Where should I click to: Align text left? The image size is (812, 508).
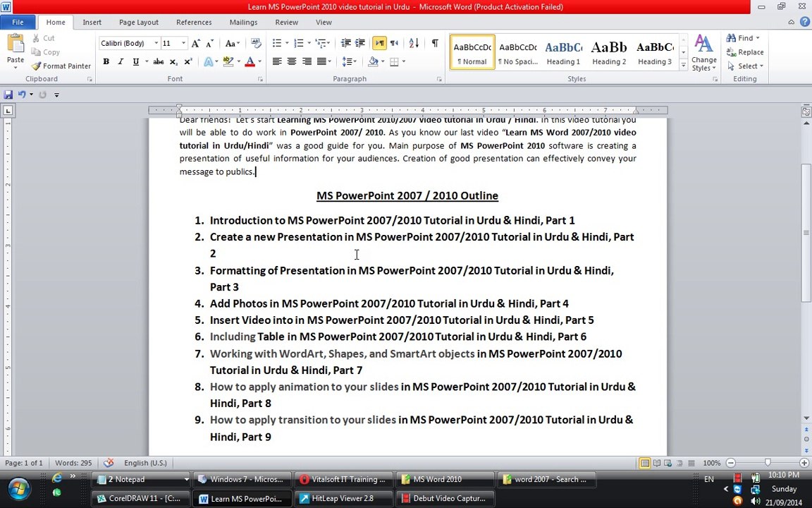(277, 61)
